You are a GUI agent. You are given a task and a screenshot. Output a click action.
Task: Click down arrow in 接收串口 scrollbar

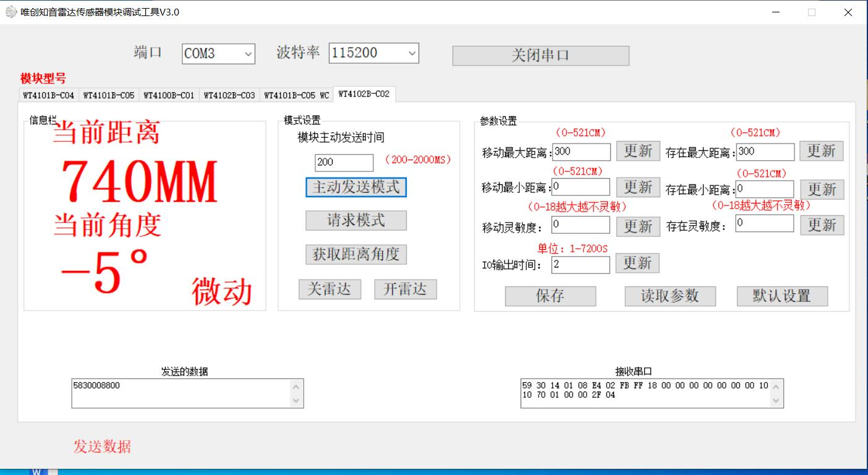pos(777,401)
